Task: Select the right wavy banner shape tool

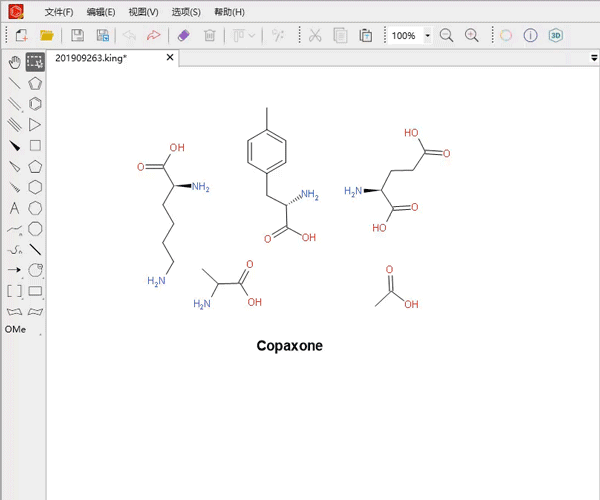Action: coord(35,312)
